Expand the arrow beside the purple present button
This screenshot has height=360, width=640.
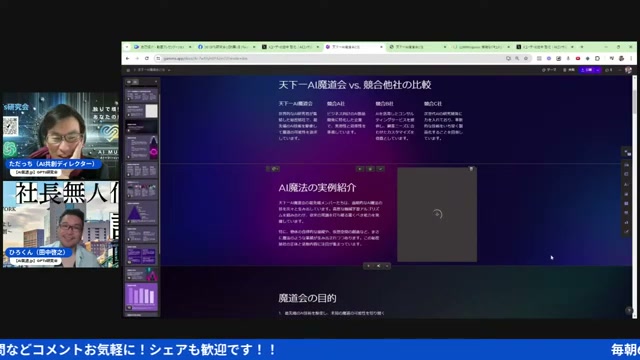point(598,70)
